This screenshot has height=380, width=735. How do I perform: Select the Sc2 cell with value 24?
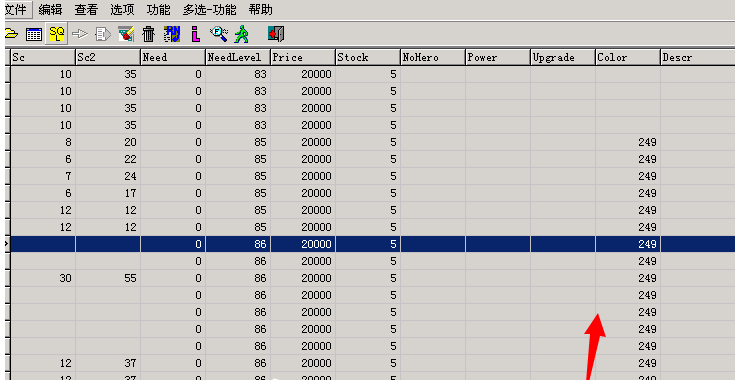tap(108, 176)
